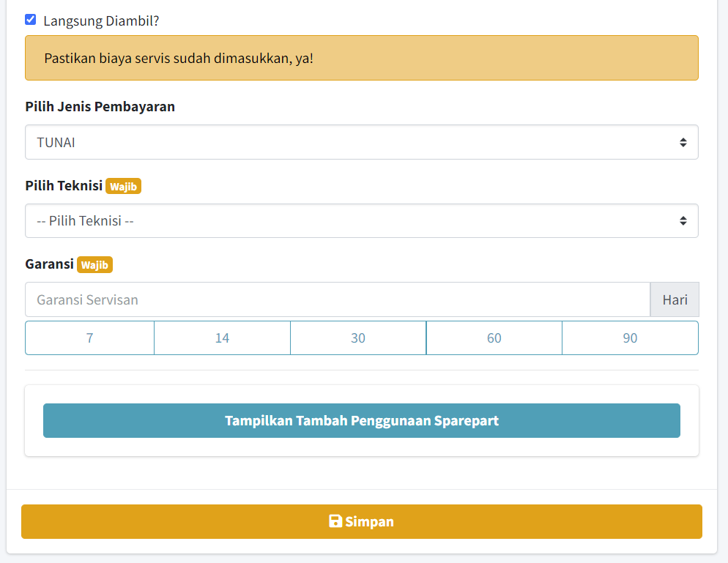Screen dimensions: 728x563
Task: Pick the 60 days warranty button
Action: click(494, 338)
